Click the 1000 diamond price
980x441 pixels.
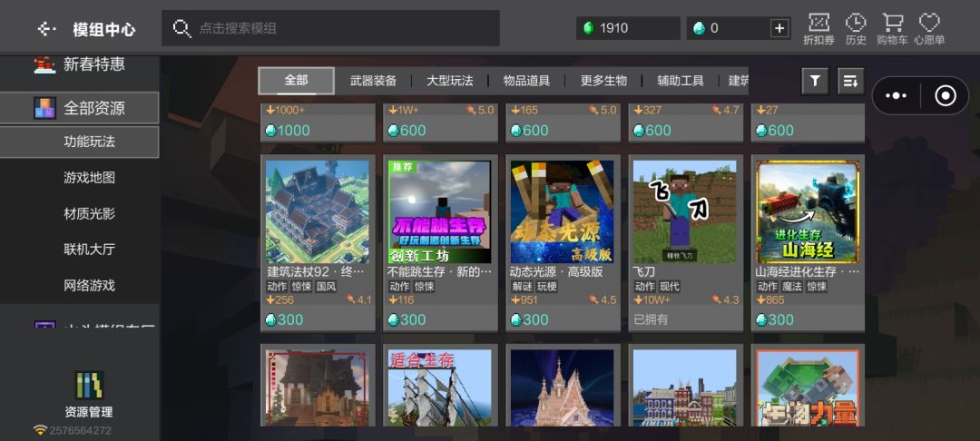(288, 131)
